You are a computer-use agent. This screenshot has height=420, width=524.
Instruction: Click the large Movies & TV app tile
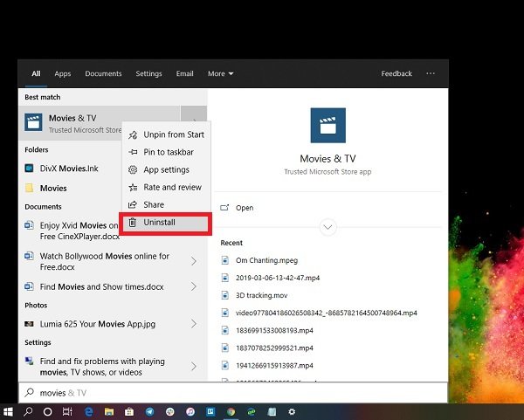click(x=327, y=125)
